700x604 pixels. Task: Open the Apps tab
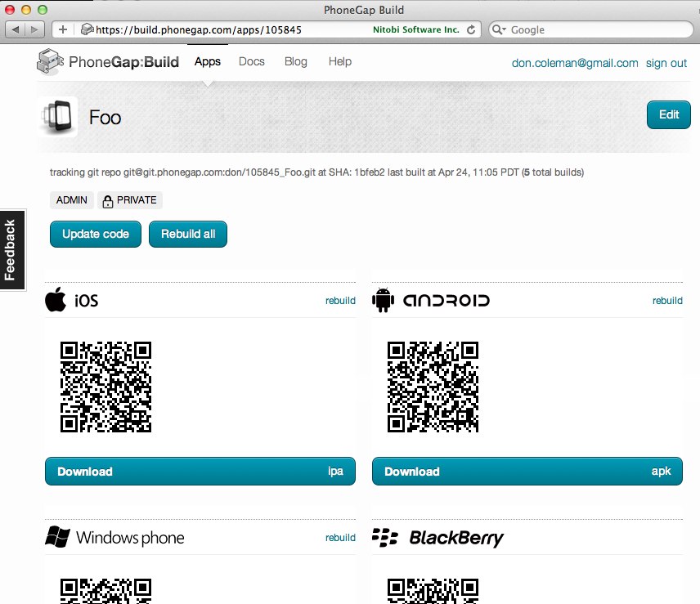coord(207,61)
